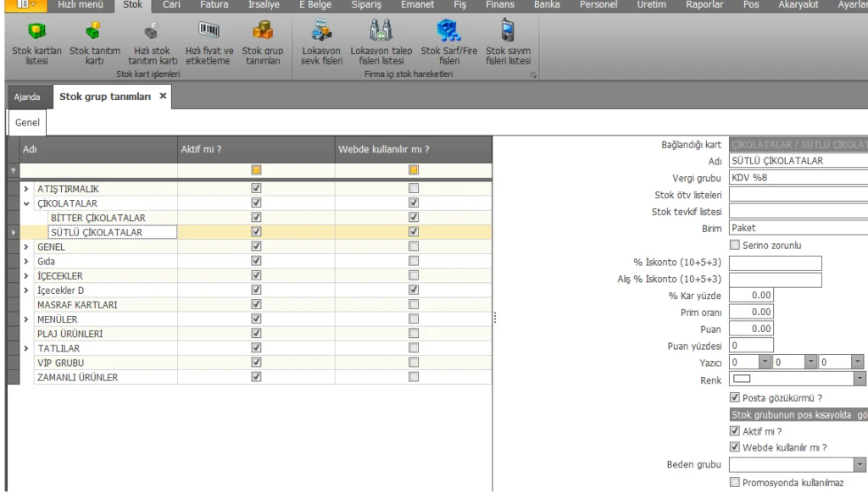Switch to the İrsaliye ribbon tab
Image resolution: width=868 pixels, height=493 pixels.
click(x=264, y=5)
